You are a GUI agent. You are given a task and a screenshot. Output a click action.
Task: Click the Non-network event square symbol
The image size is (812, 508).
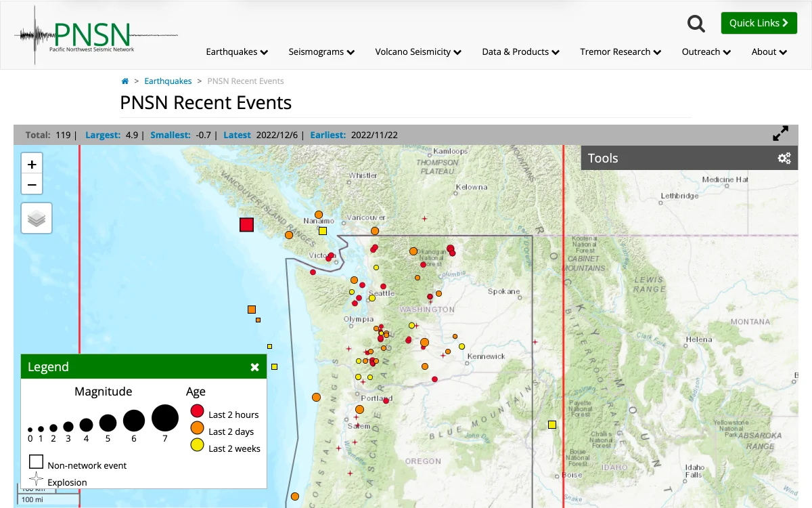tap(36, 462)
